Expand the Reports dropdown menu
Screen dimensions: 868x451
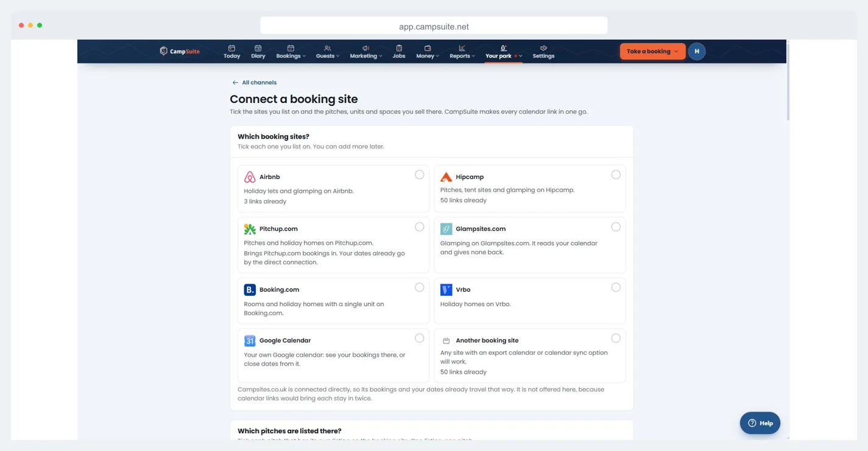point(462,52)
